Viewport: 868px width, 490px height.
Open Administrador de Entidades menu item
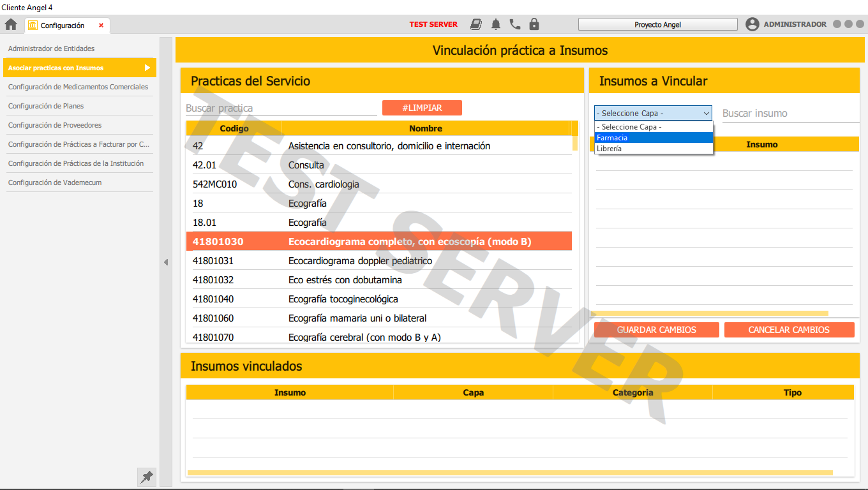point(51,48)
